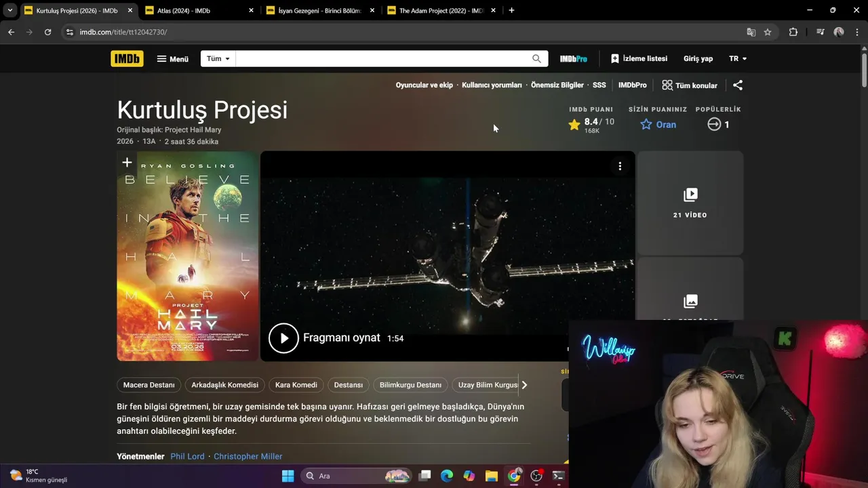Expand the TR language dropdown
This screenshot has height=488, width=868.
coord(738,59)
